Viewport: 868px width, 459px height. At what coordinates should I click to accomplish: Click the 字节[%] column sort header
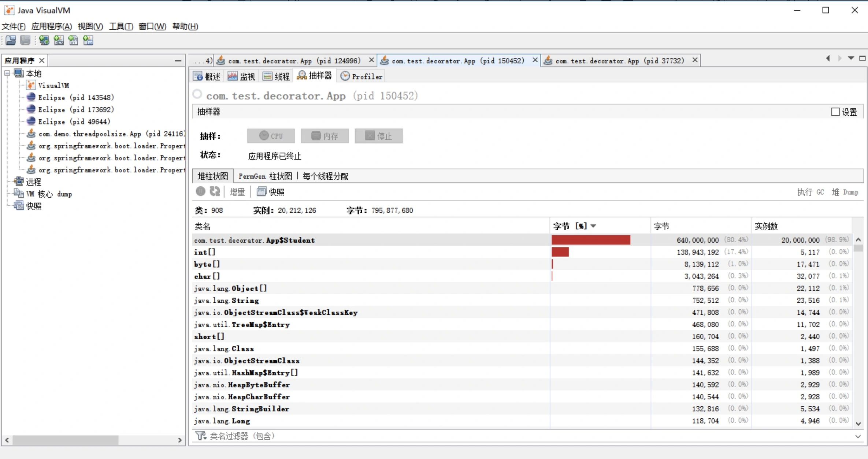571,225
